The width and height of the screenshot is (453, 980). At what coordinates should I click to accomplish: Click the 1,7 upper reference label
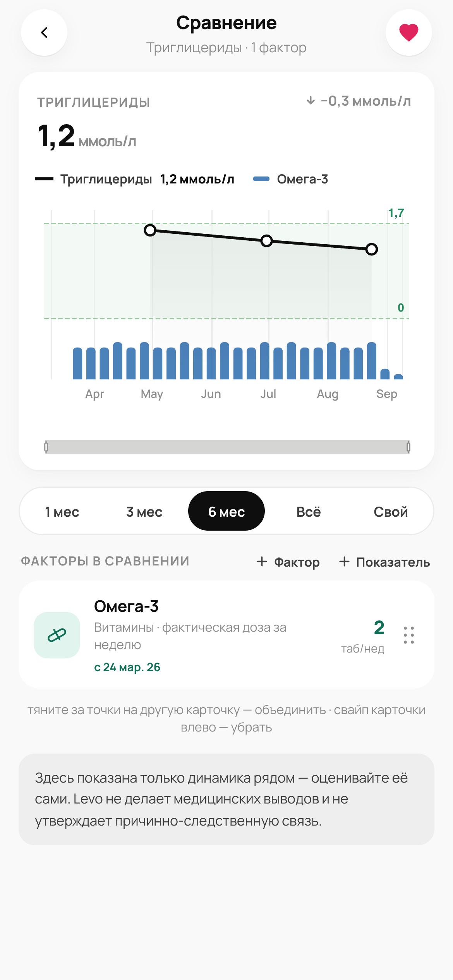[396, 213]
